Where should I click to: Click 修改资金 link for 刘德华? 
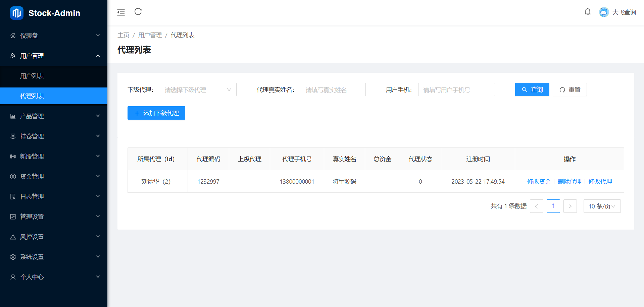[x=539, y=182]
